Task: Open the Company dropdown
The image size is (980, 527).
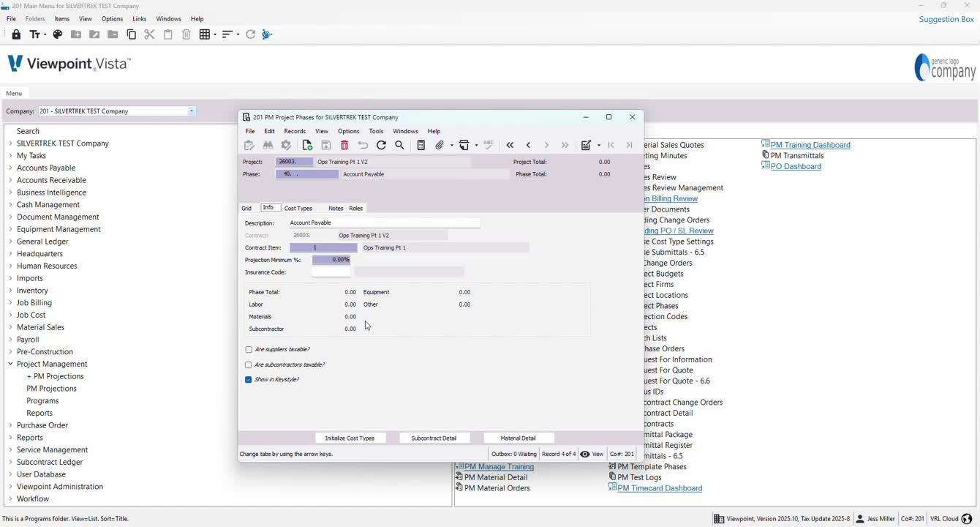Action: pyautogui.click(x=192, y=111)
